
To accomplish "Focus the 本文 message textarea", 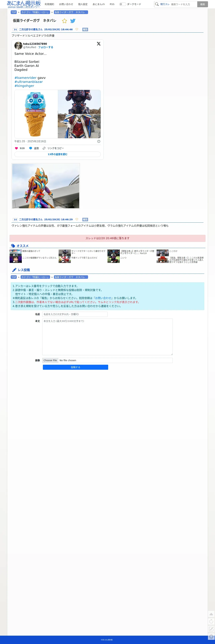I will point(107,337).
